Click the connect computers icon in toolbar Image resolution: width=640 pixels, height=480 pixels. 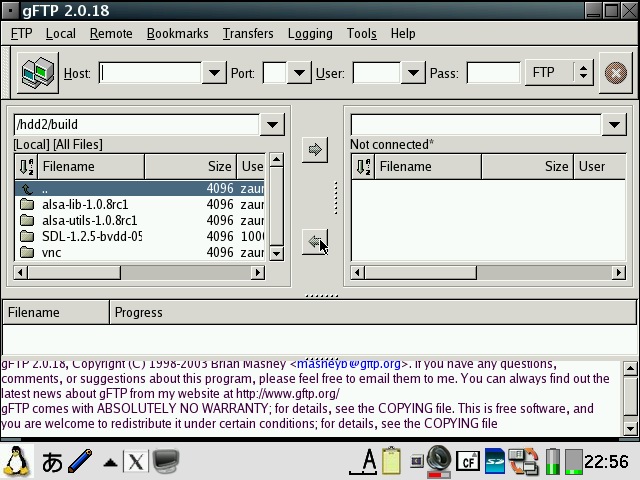click(38, 73)
